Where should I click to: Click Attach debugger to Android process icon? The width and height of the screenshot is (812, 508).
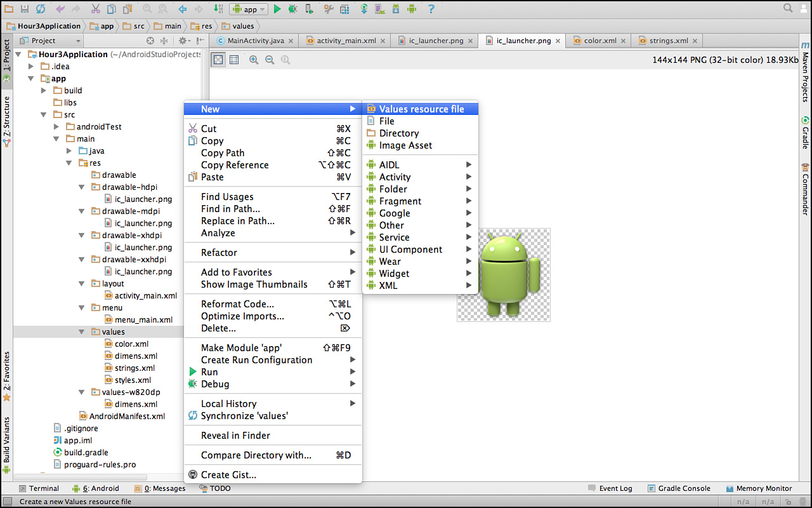pyautogui.click(x=309, y=9)
